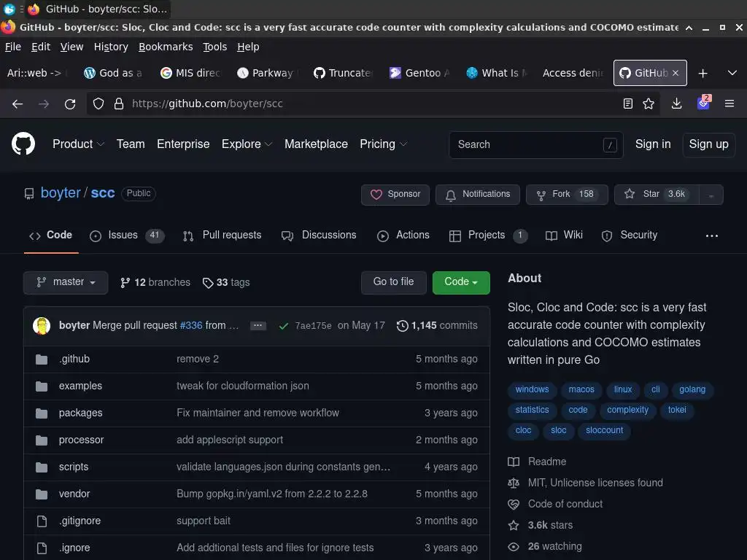747x560 pixels.
Task: Switch to the Parkway browser tab
Action: point(268,73)
